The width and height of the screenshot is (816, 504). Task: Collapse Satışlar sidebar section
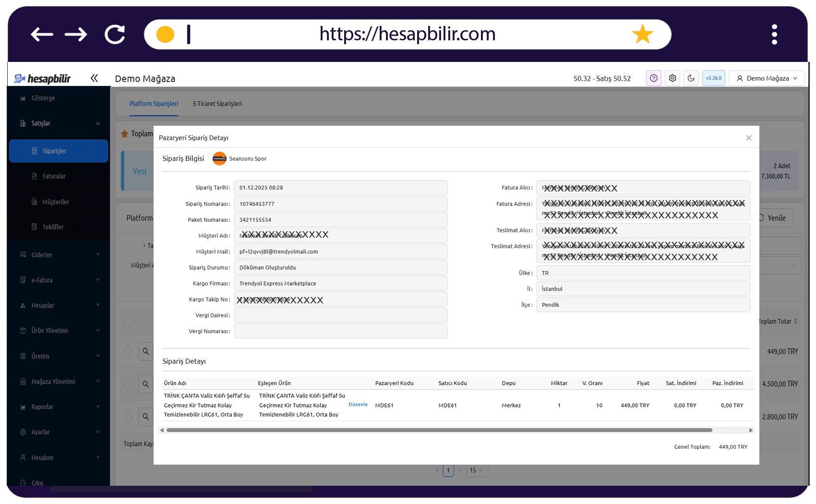pyautogui.click(x=59, y=123)
